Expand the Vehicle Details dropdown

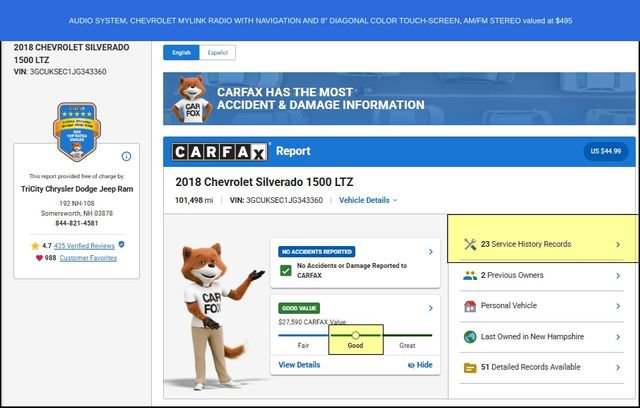pos(368,200)
